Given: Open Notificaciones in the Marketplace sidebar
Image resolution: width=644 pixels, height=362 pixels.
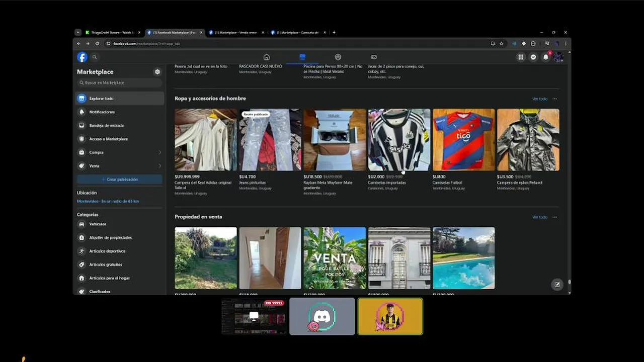Looking at the screenshot, I should [x=120, y=112].
